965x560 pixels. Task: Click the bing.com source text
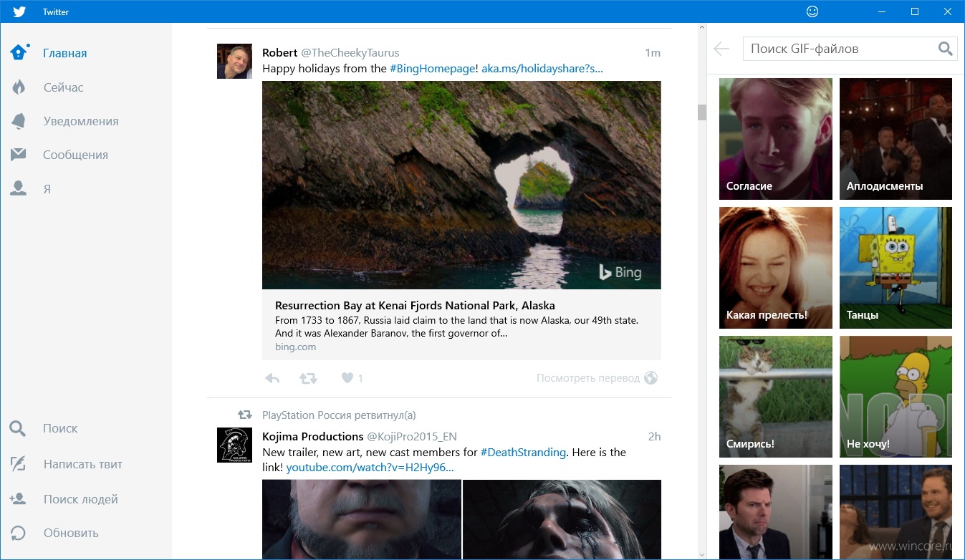[x=295, y=347]
